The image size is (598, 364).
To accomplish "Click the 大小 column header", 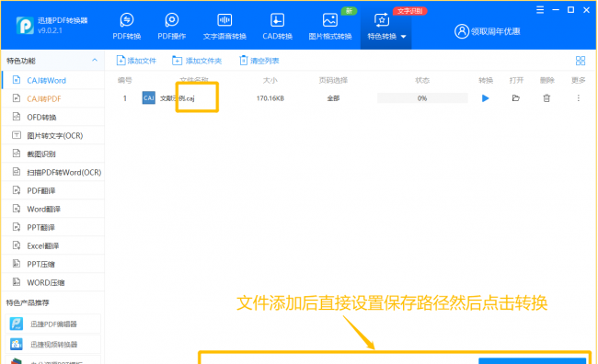I will 270,80.
